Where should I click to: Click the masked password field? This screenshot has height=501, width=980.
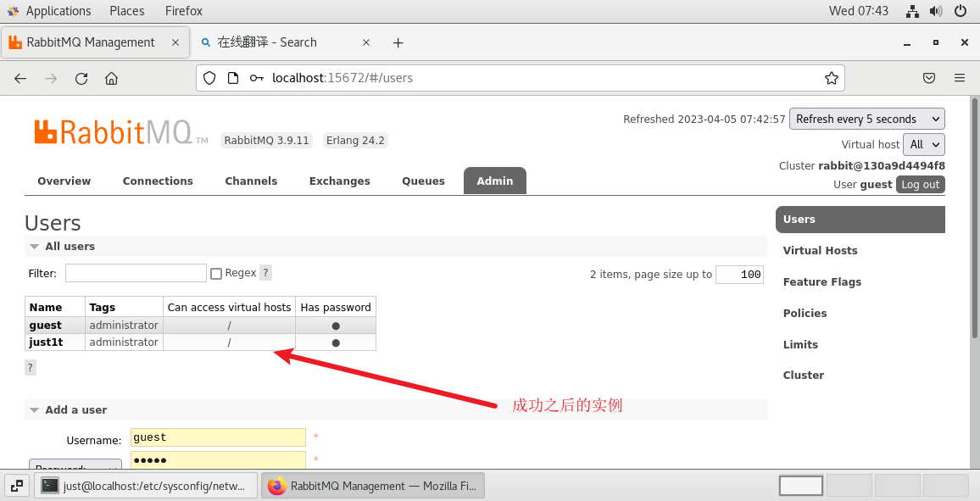click(x=218, y=459)
